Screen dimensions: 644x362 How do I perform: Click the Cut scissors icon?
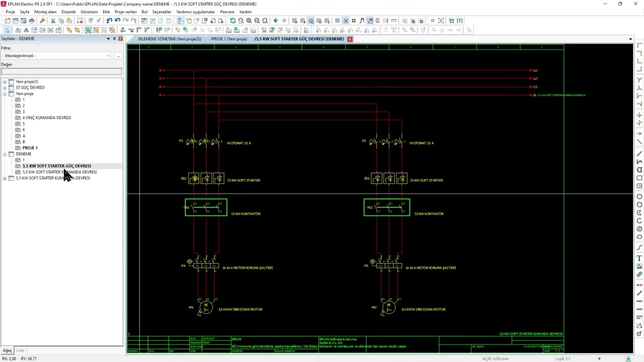click(x=53, y=21)
